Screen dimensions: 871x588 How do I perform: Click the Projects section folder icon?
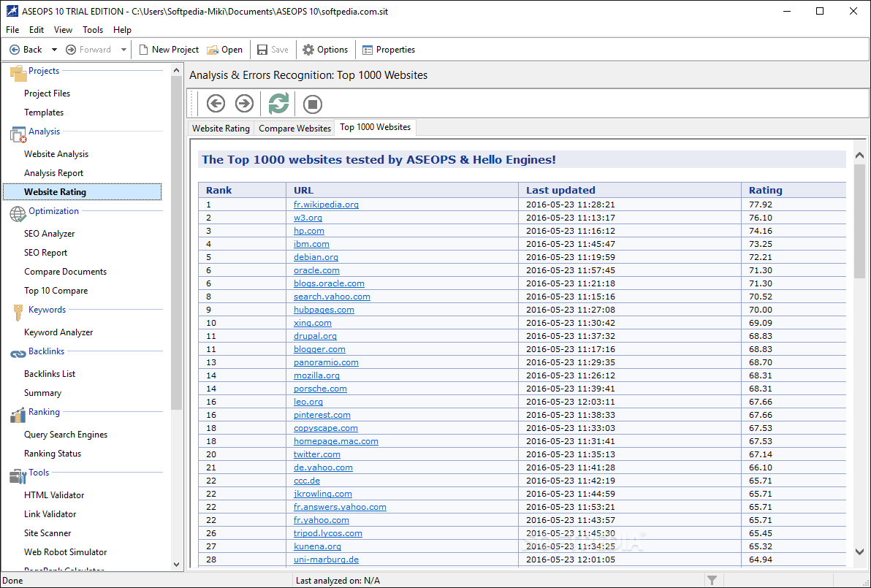click(18, 73)
